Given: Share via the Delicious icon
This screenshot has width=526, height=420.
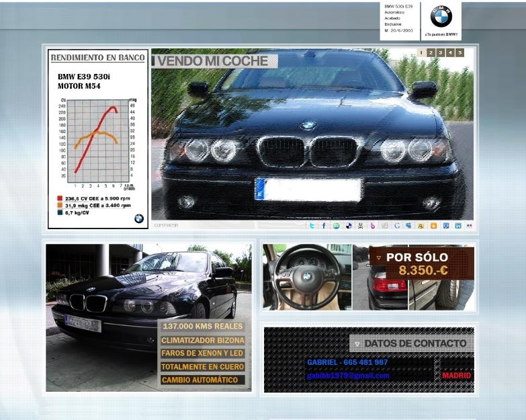Looking at the screenshot, I should [x=349, y=226].
